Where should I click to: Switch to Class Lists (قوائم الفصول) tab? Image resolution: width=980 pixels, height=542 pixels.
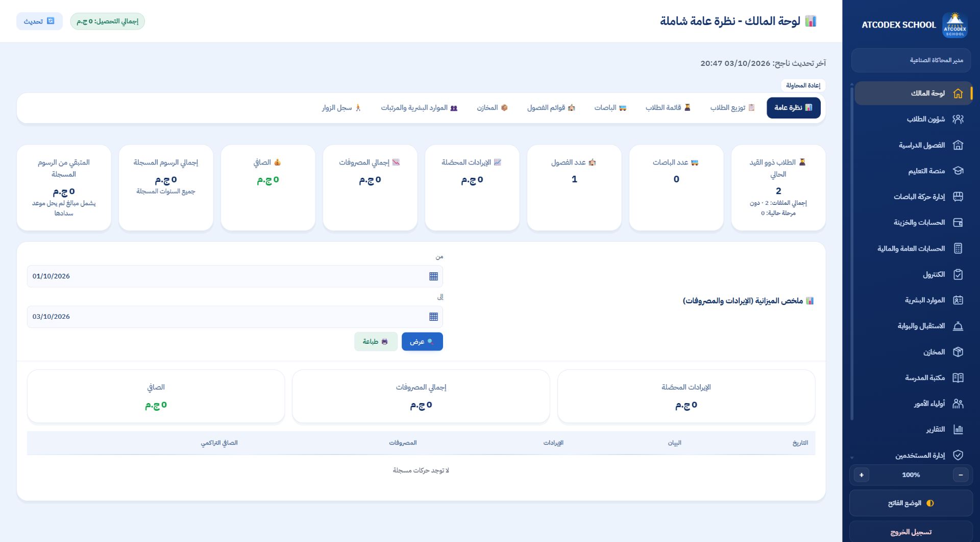coord(551,108)
